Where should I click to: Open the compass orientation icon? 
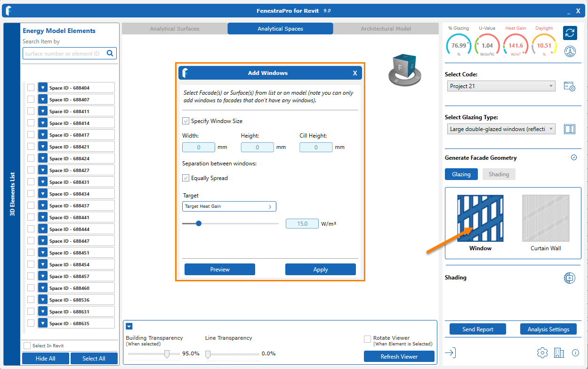tap(570, 51)
